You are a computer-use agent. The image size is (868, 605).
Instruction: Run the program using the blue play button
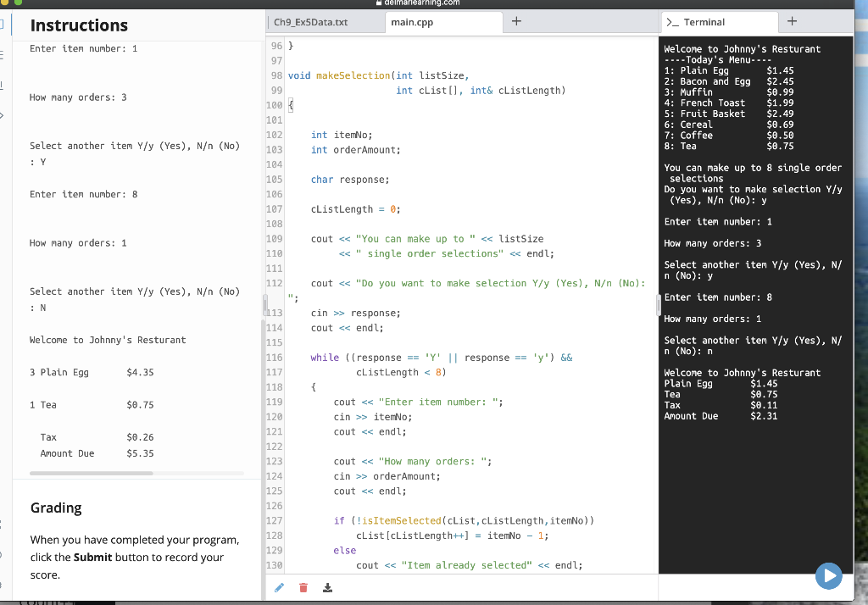click(829, 576)
